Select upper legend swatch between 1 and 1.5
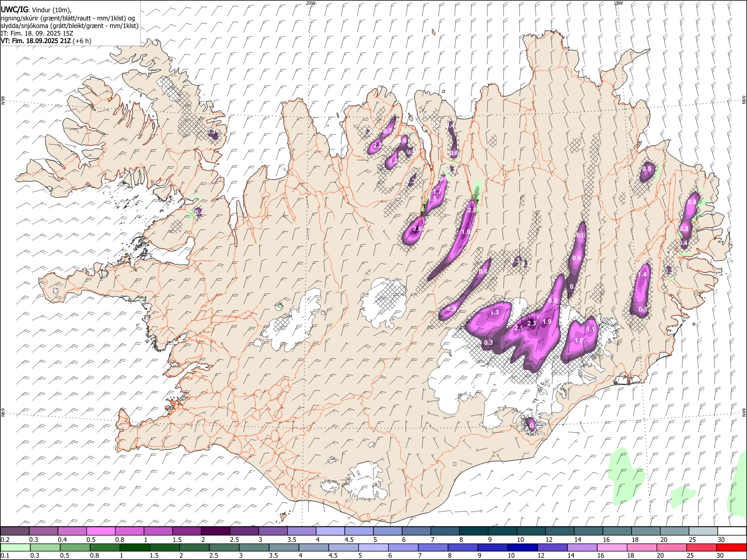This screenshot has height=560, width=747. (x=158, y=531)
